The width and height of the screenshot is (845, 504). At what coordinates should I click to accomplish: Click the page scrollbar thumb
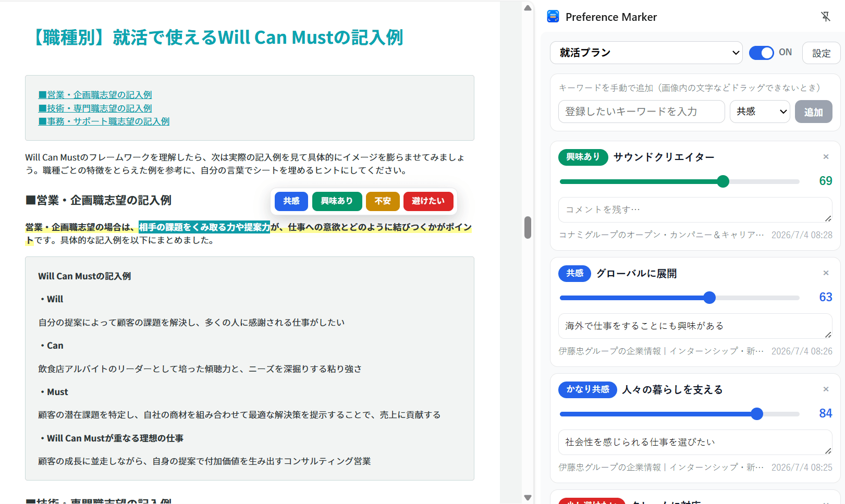point(528,227)
